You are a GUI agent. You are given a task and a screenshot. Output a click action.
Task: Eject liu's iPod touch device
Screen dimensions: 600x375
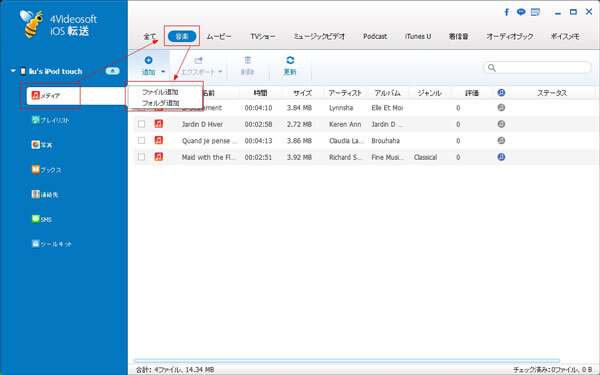112,71
